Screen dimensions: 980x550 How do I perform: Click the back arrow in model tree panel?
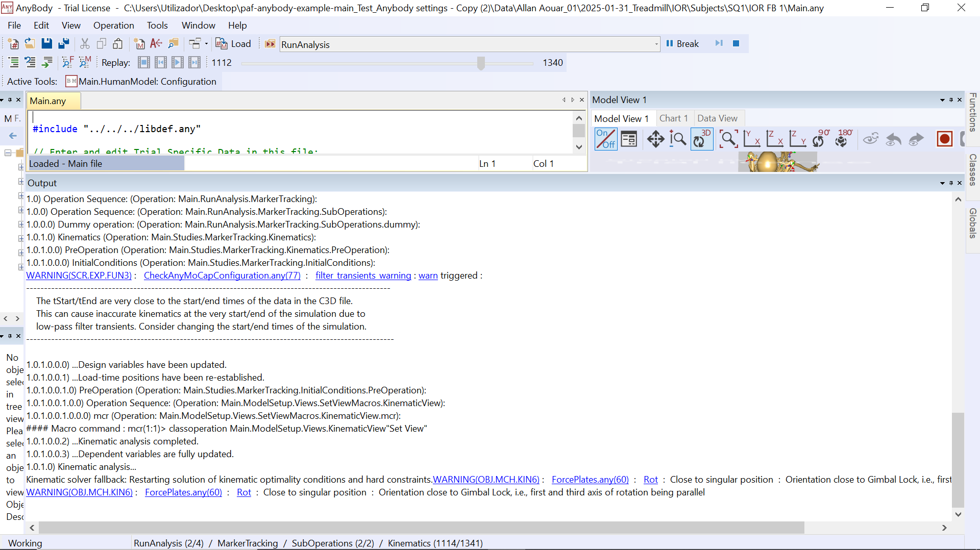(x=13, y=136)
